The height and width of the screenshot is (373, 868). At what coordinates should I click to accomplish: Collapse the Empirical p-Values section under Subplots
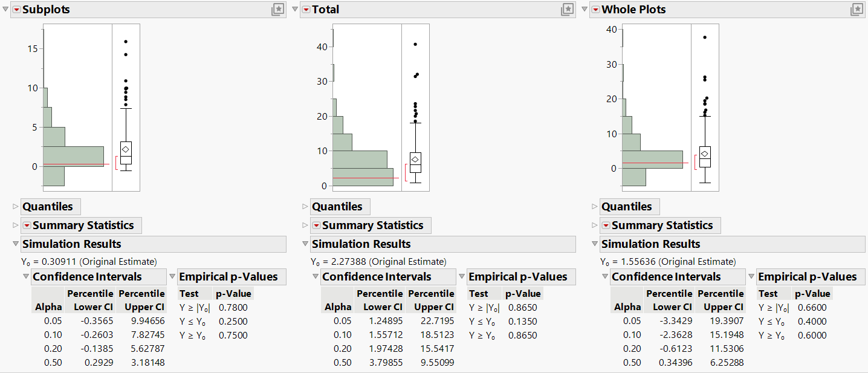(173, 276)
